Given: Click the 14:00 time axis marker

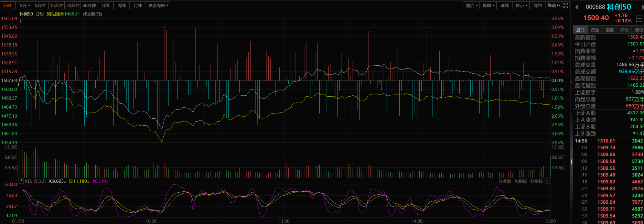Looking at the screenshot, I should 417,221.
